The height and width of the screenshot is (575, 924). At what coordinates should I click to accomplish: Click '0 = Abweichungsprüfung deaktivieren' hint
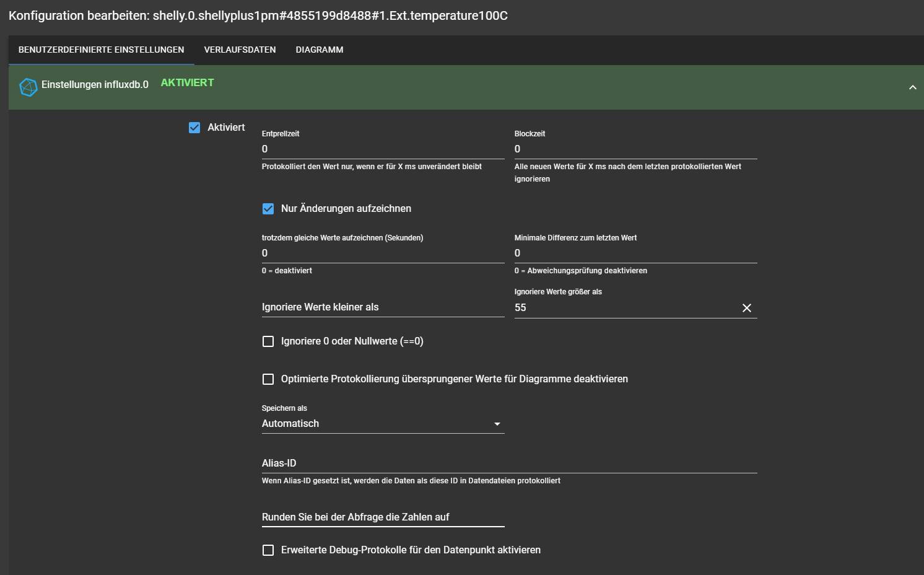(581, 271)
